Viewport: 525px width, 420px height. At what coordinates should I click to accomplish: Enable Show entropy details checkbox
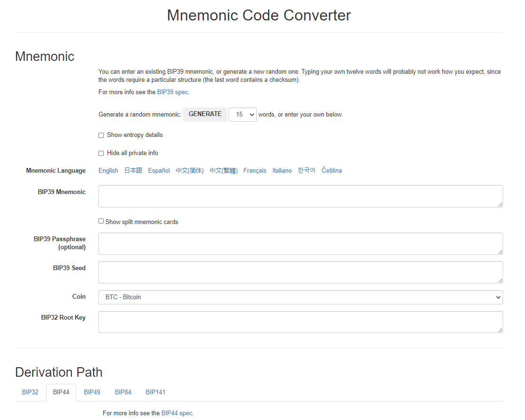(x=101, y=135)
